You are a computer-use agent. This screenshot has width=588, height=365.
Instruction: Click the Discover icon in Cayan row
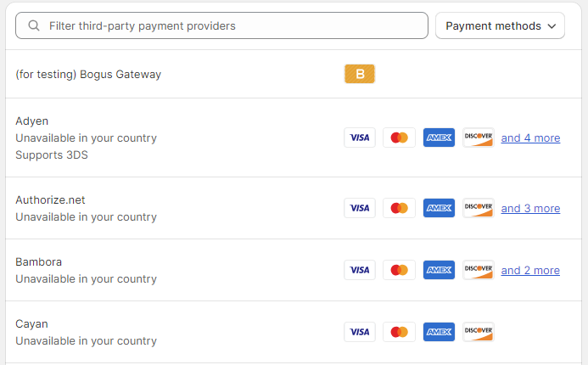tap(479, 332)
